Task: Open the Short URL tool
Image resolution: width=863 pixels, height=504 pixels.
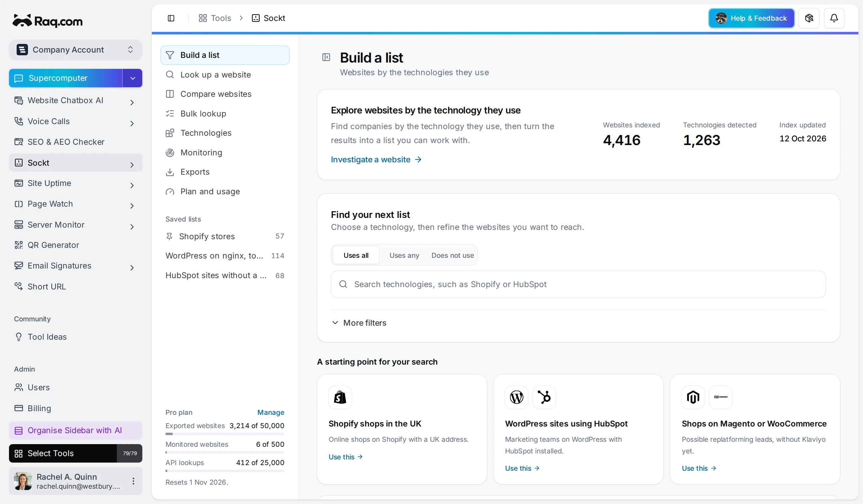Action: pyautogui.click(x=75, y=286)
